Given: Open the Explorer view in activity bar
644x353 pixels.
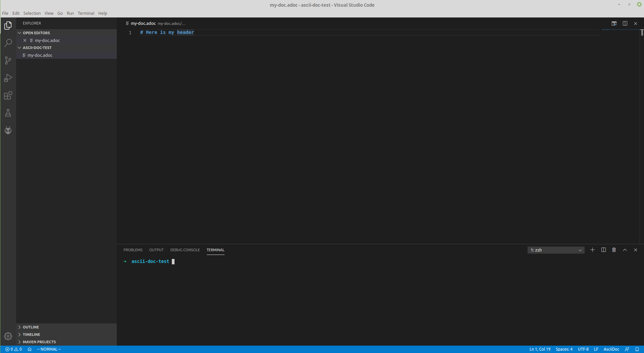Looking at the screenshot, I should [8, 26].
